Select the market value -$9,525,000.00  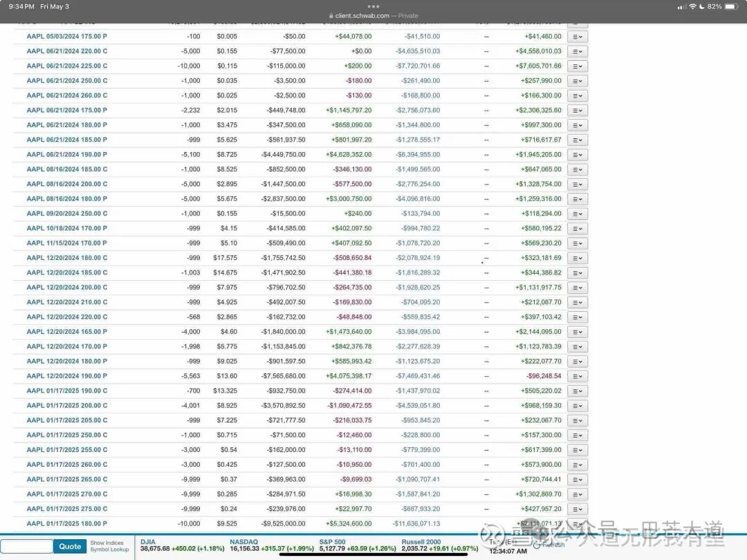point(283,523)
